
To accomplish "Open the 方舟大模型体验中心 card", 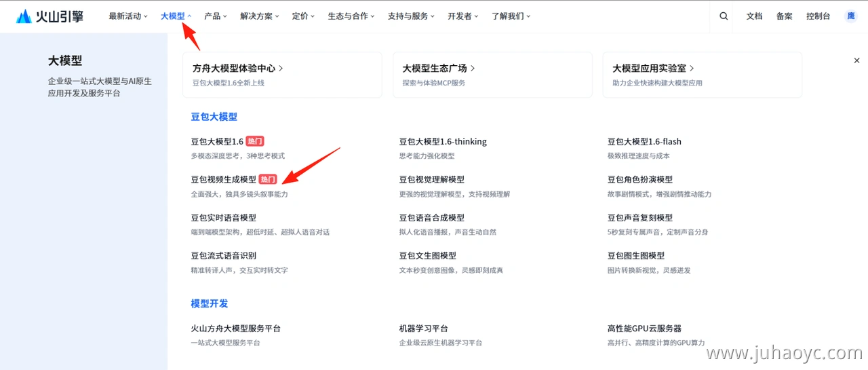I will tap(282, 75).
